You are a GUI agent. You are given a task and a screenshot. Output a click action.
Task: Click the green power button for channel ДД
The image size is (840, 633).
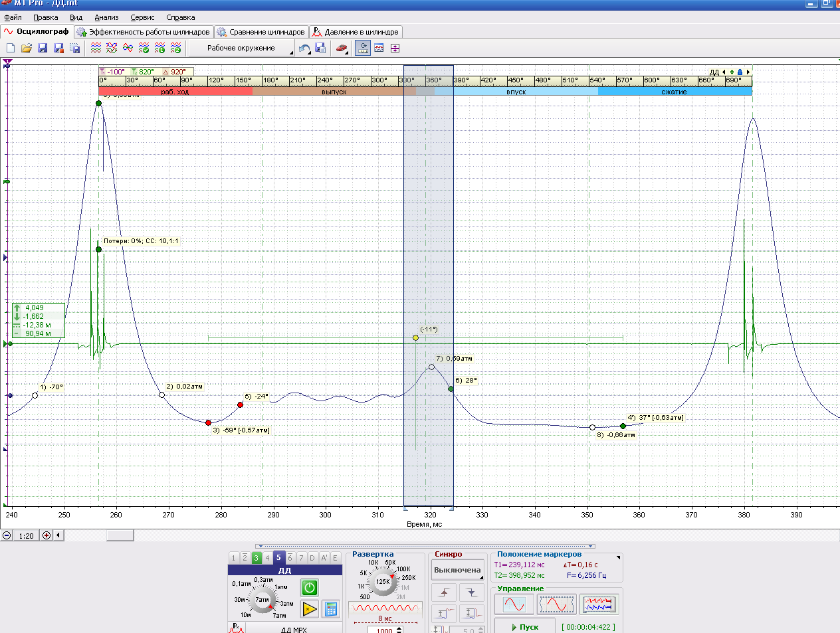[x=310, y=587]
